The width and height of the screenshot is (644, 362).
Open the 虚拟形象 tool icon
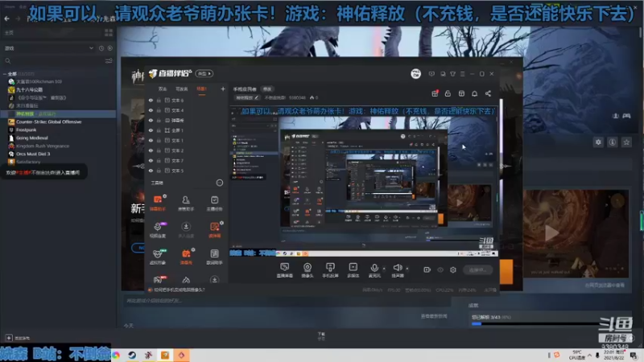click(x=158, y=256)
